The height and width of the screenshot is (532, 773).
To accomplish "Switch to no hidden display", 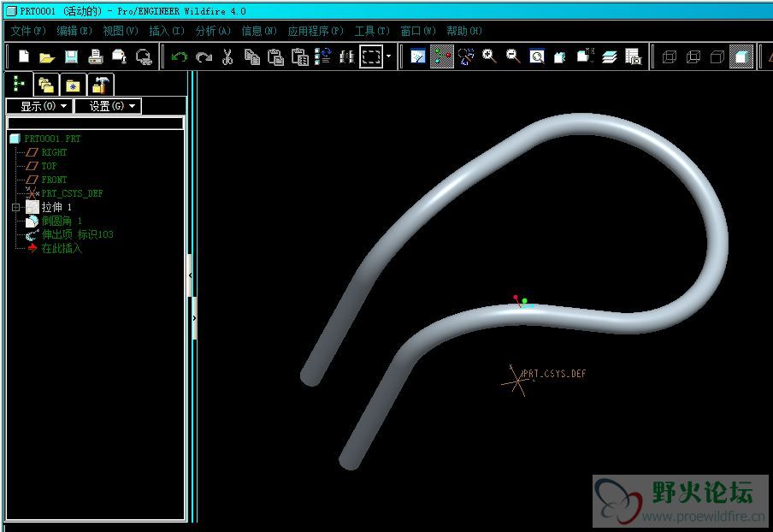I will pos(717,56).
